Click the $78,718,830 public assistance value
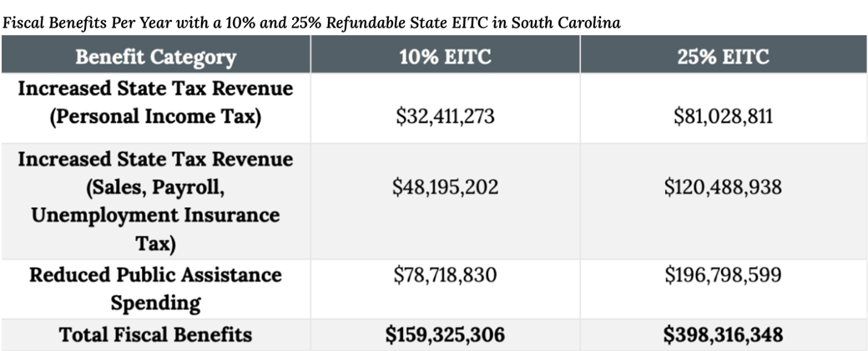 click(445, 275)
